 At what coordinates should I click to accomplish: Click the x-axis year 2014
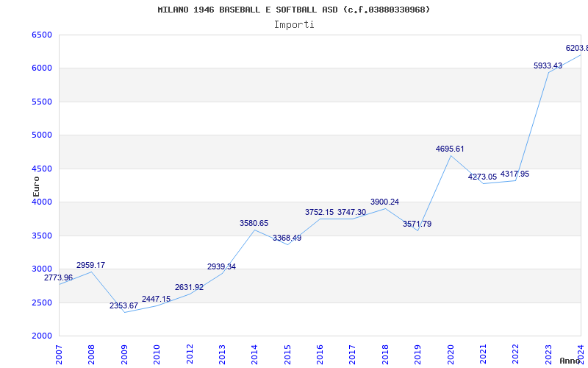click(254, 354)
